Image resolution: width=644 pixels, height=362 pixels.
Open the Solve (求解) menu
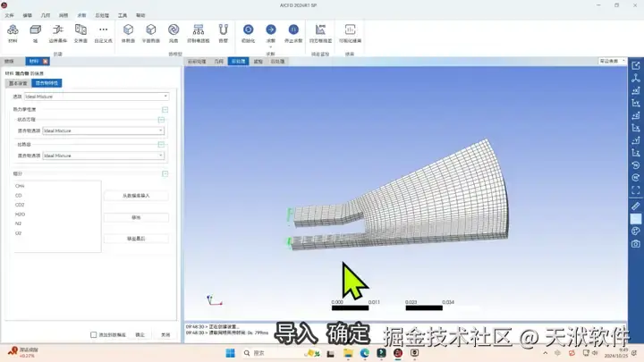(81, 15)
